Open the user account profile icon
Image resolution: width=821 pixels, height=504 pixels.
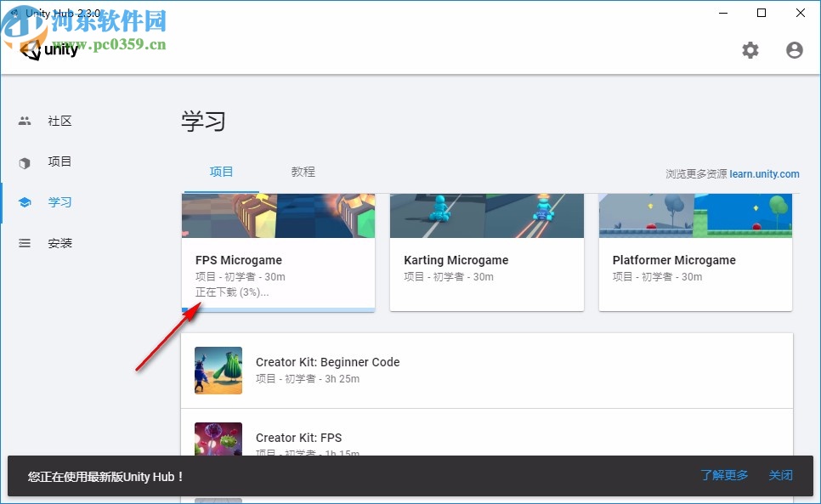(x=795, y=50)
